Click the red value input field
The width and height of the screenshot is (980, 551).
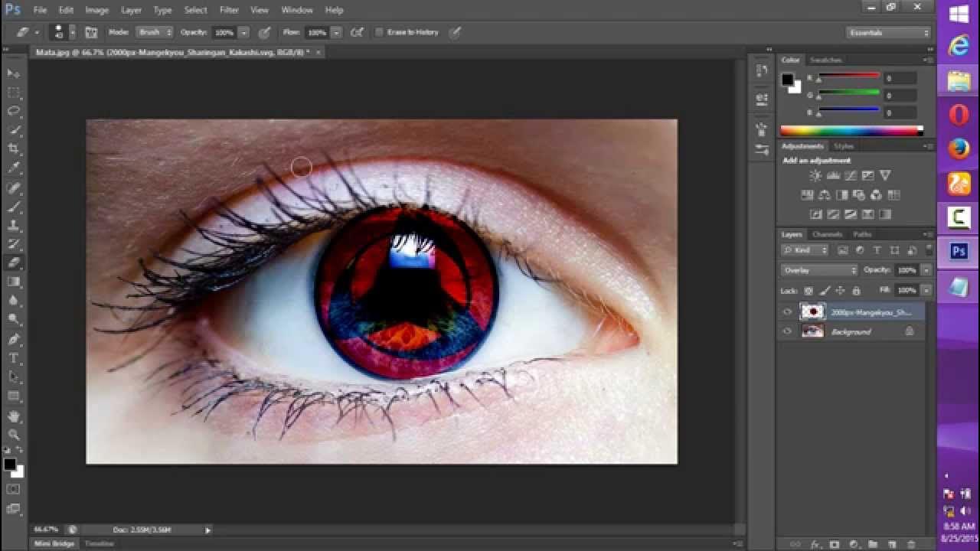click(900, 78)
